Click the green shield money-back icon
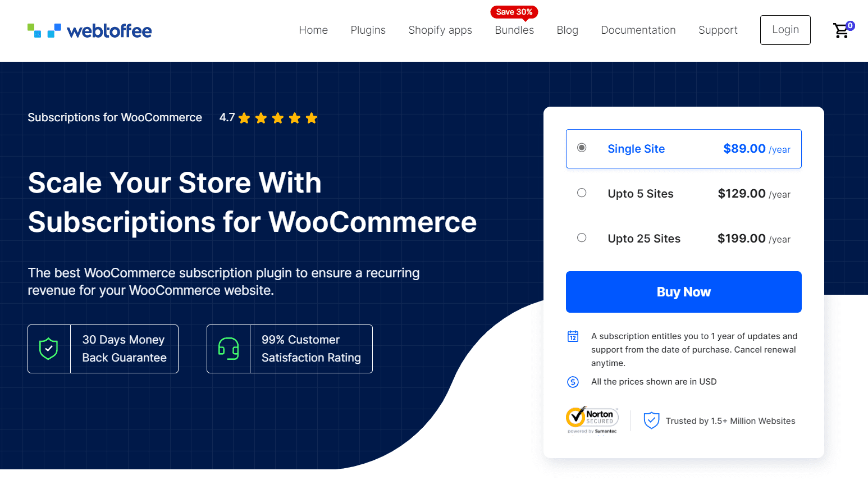 (49, 349)
